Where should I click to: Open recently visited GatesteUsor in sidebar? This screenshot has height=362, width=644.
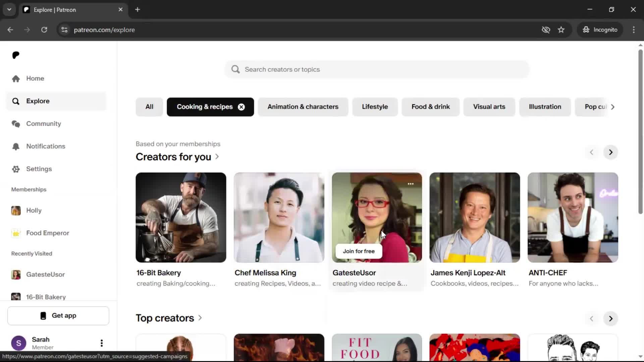(x=56, y=275)
